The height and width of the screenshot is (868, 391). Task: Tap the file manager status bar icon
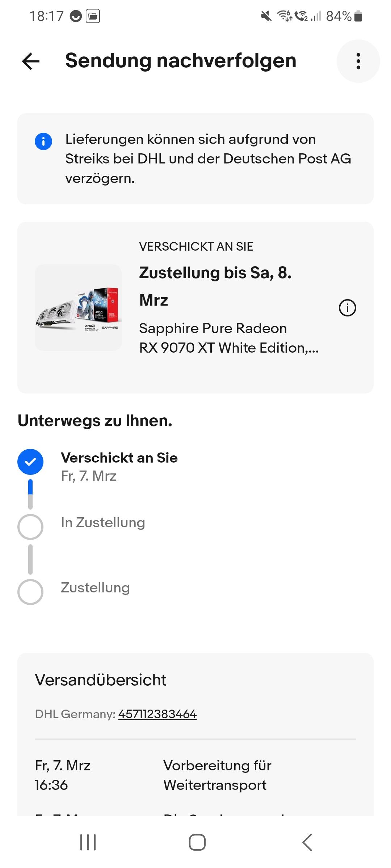pyautogui.click(x=93, y=16)
